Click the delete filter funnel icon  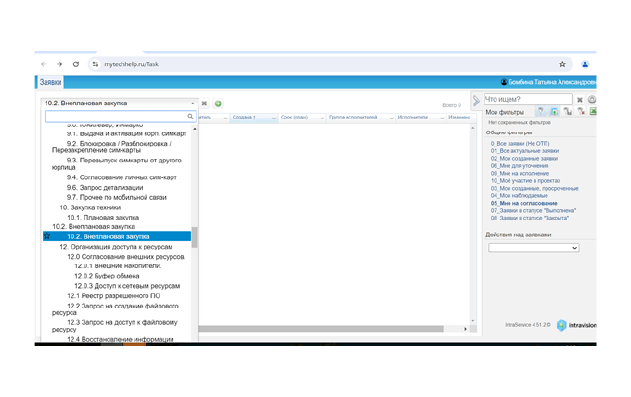tap(581, 111)
